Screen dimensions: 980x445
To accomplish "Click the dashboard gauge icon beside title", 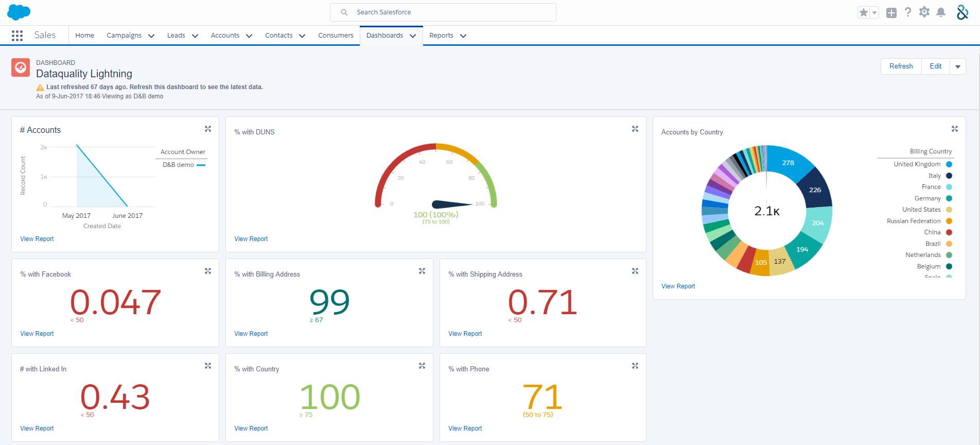I will coord(21,67).
